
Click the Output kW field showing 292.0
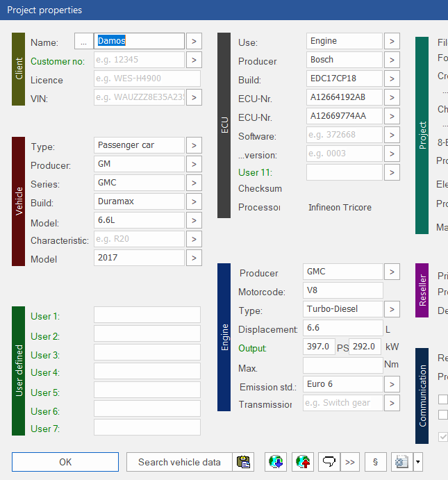(365, 347)
